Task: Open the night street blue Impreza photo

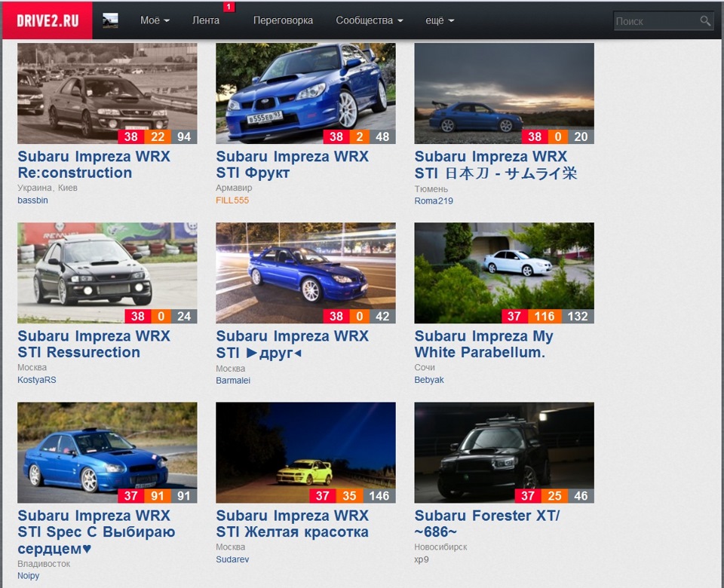Action: (305, 273)
